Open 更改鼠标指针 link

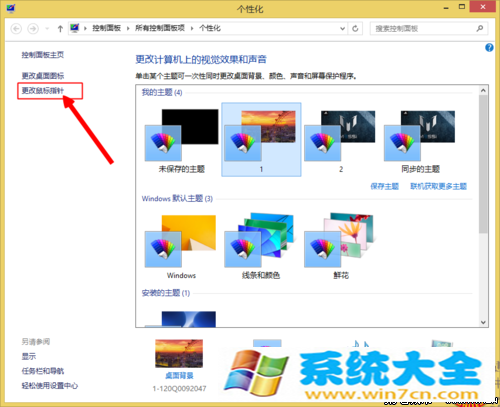point(43,91)
